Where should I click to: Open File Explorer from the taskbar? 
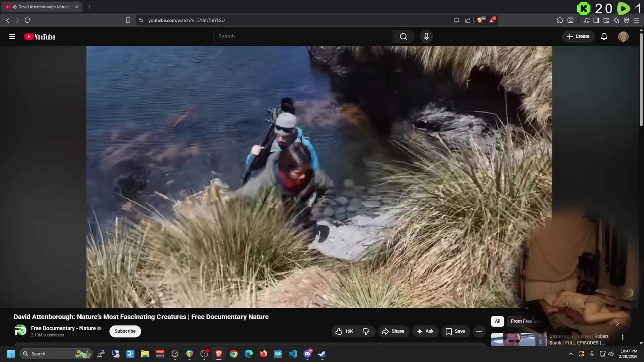[x=145, y=354]
